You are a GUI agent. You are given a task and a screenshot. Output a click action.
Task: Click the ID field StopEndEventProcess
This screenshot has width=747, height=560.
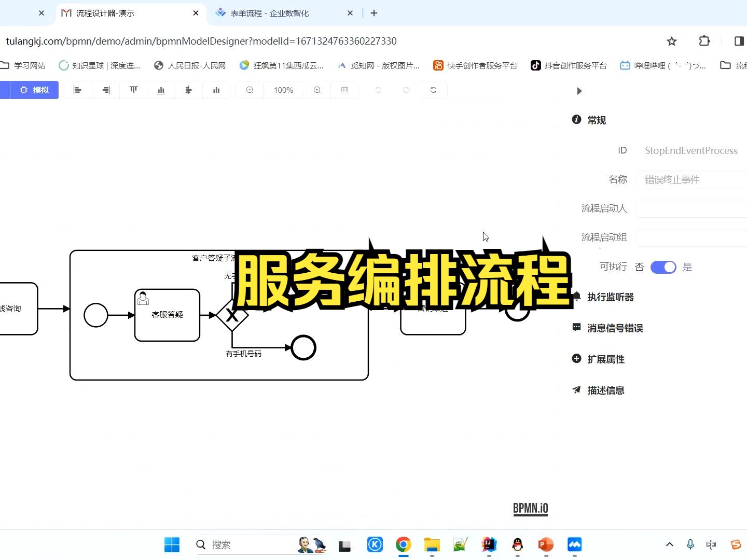pyautogui.click(x=691, y=150)
